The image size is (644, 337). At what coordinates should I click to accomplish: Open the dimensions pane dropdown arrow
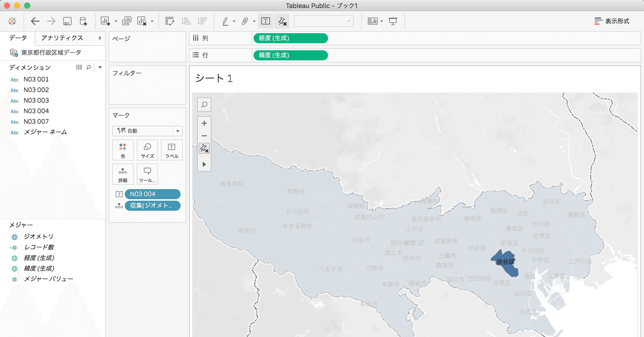point(100,67)
